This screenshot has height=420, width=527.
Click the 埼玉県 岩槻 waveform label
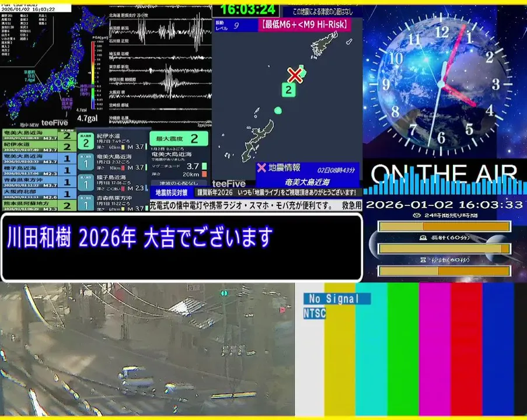(x=119, y=54)
